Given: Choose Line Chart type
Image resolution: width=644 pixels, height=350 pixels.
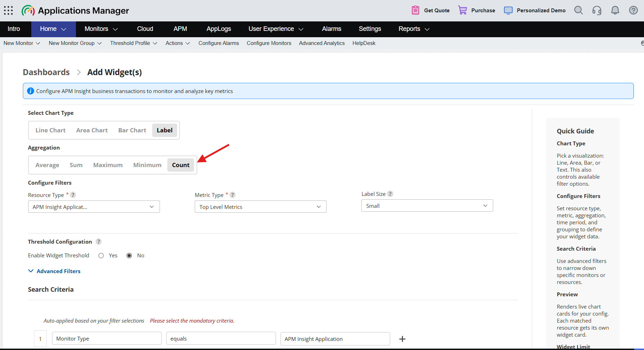Looking at the screenshot, I should pyautogui.click(x=51, y=130).
